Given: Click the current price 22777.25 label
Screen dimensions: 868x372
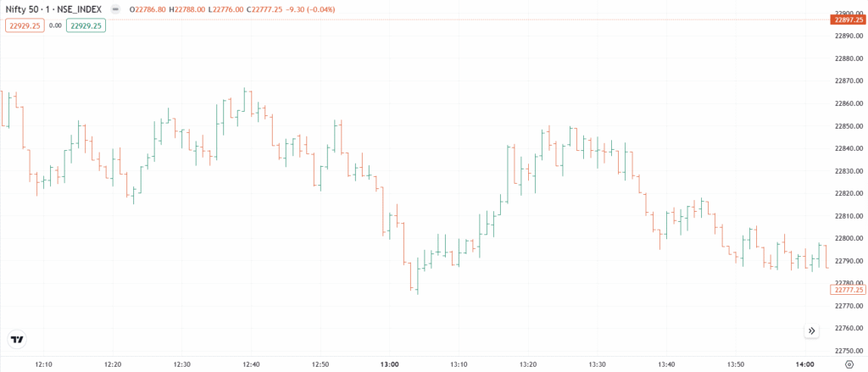Looking at the screenshot, I should click(x=848, y=290).
